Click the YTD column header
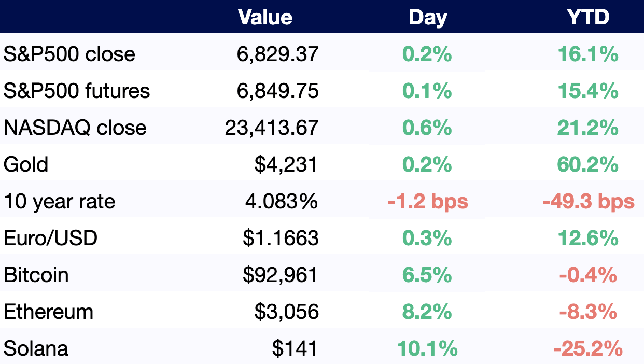 point(588,18)
